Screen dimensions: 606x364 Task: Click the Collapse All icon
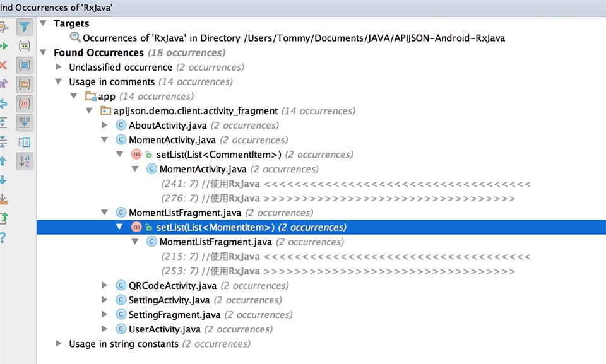click(x=3, y=141)
